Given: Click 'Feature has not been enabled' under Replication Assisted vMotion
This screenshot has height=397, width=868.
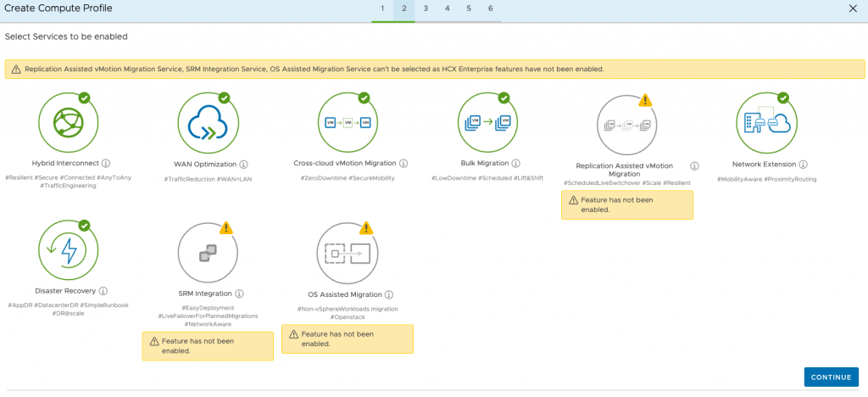Looking at the screenshot, I should 626,205.
